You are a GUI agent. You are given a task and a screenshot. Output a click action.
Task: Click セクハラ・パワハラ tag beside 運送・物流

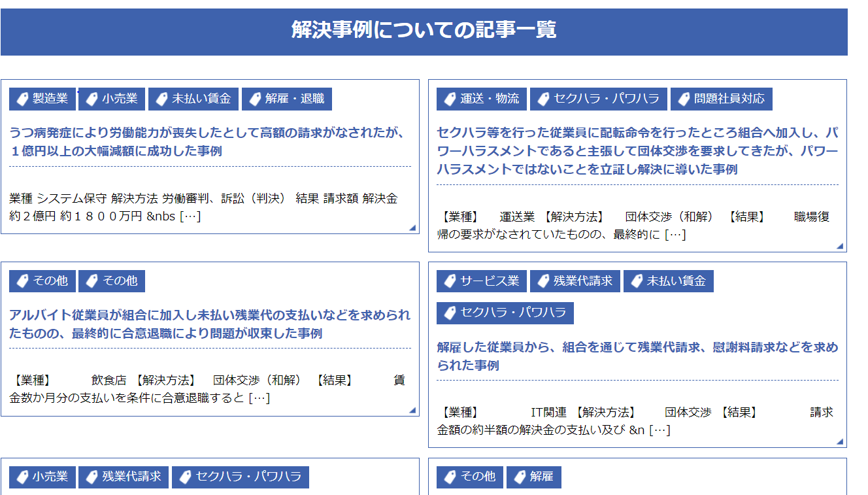(599, 99)
